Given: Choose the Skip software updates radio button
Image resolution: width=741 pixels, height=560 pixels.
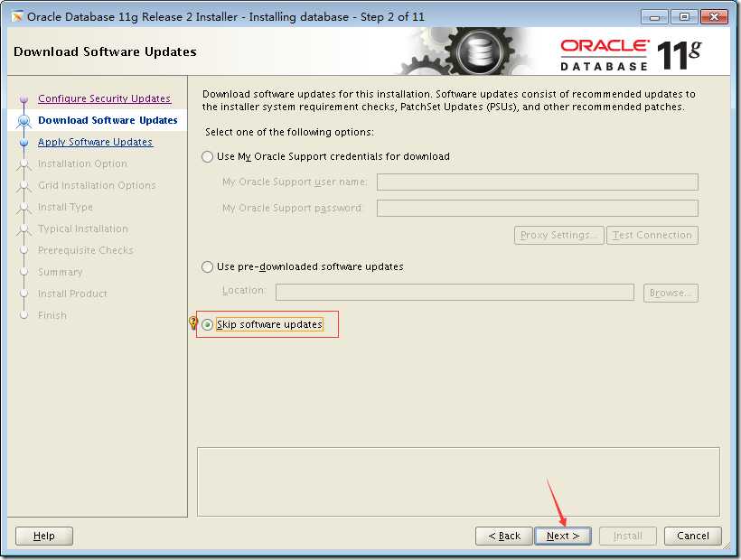Looking at the screenshot, I should point(207,324).
